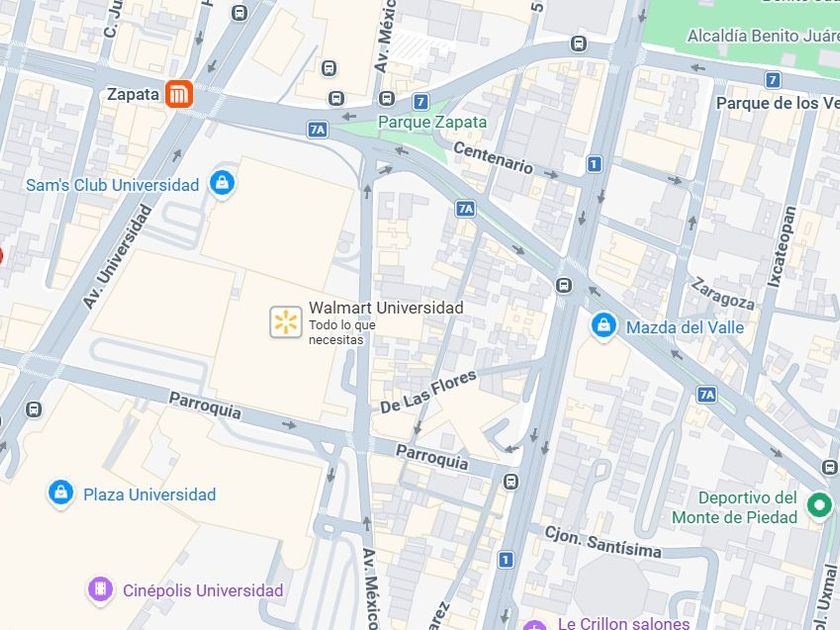Click the Zapata metro station icon
Screen dimensions: 840x630
click(x=178, y=94)
